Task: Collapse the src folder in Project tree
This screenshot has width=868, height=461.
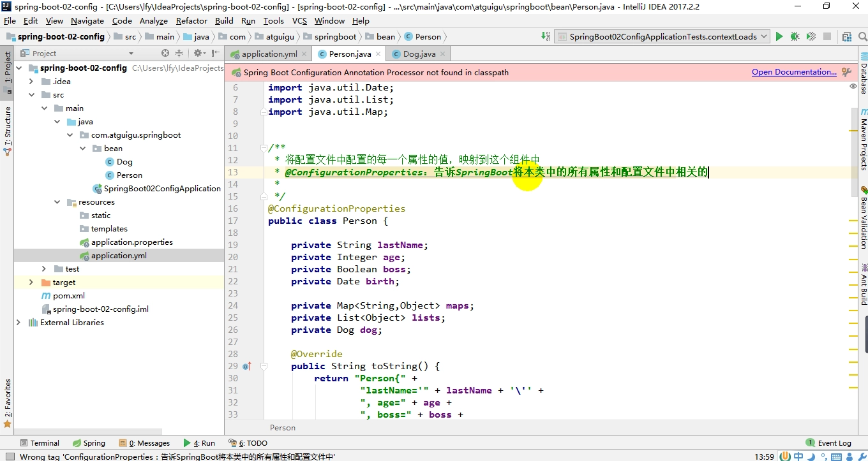Action: pyautogui.click(x=33, y=94)
